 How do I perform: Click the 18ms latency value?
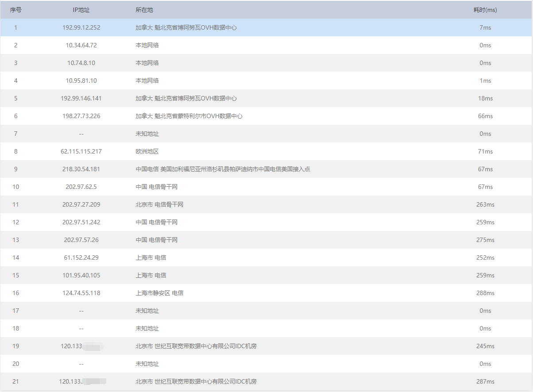tap(485, 98)
